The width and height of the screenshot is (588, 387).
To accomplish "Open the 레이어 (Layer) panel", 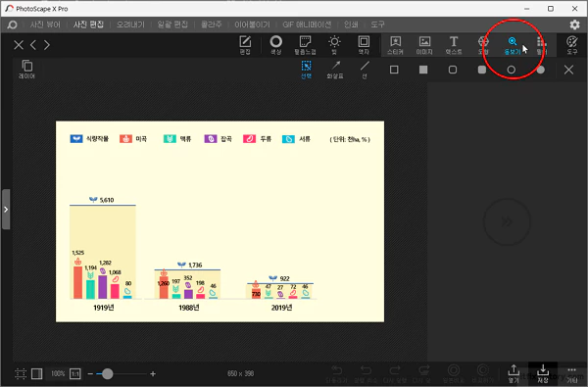I will (26, 69).
